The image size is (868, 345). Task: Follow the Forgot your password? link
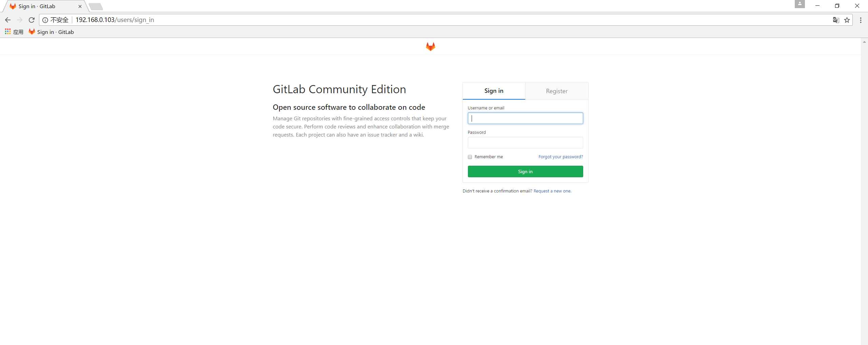[x=560, y=157]
